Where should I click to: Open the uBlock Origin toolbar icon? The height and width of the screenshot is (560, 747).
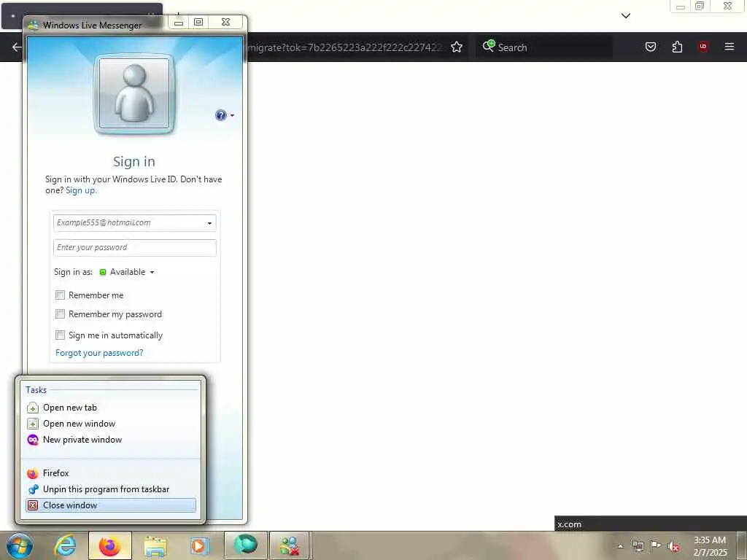coord(703,47)
